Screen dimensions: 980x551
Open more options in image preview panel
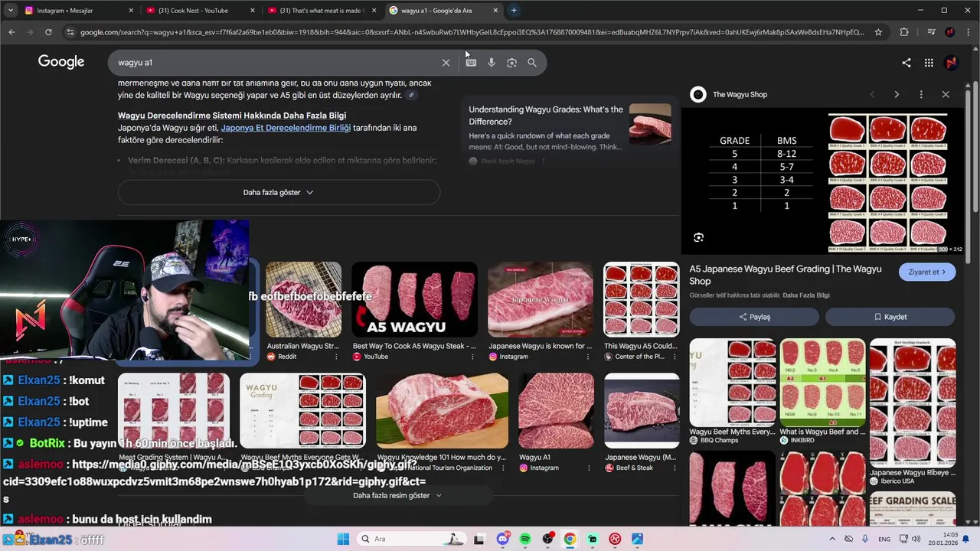click(x=921, y=94)
